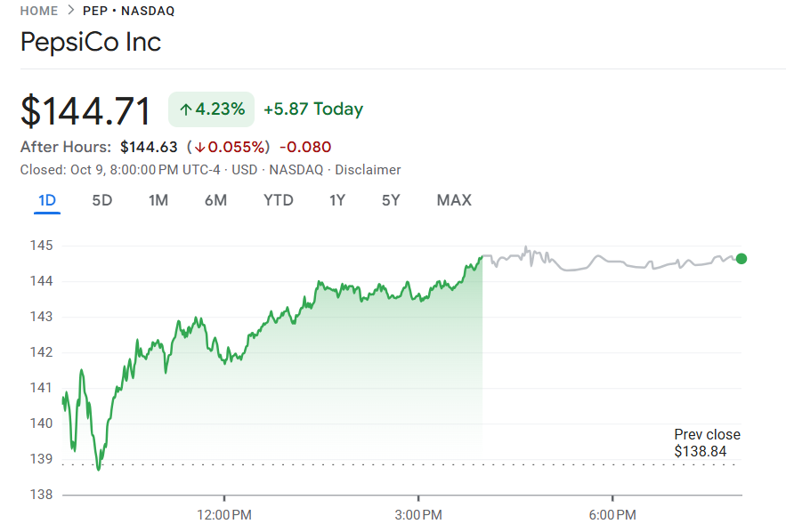786x532 pixels.
Task: Switch to the 5D time range tab
Action: click(102, 200)
